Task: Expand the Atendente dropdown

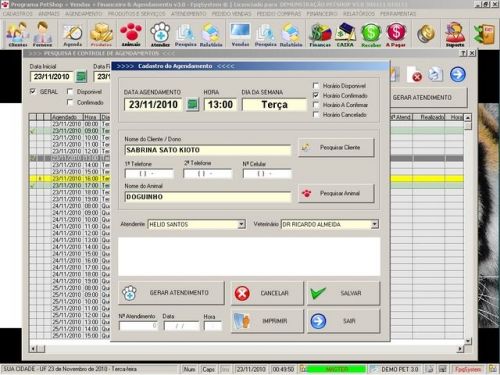Action: pos(242,224)
